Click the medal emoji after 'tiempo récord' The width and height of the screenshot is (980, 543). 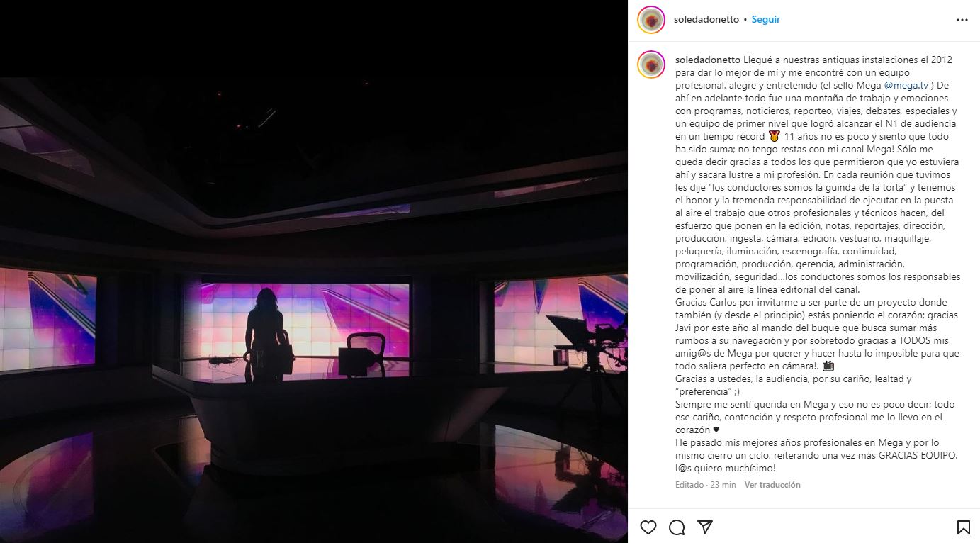tap(774, 136)
